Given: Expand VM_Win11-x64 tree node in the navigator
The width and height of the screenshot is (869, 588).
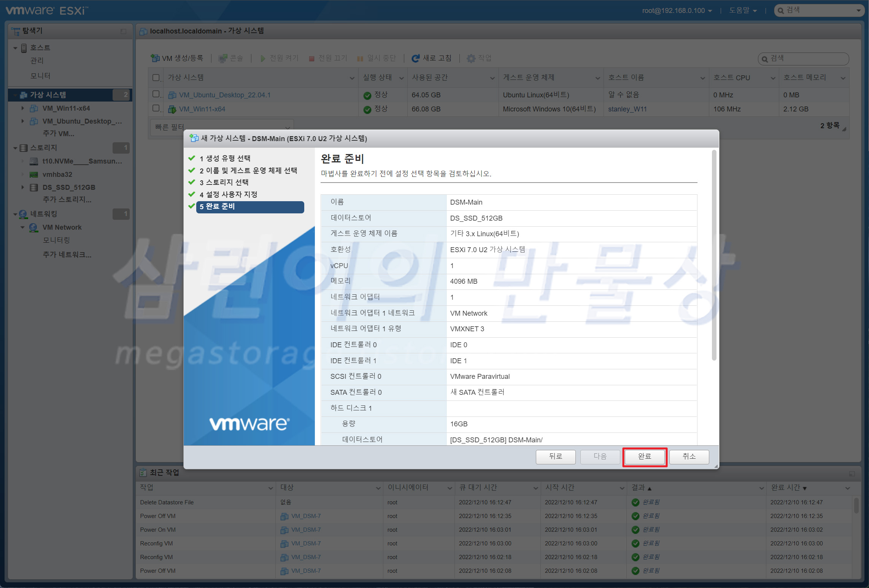Looking at the screenshot, I should [x=22, y=108].
